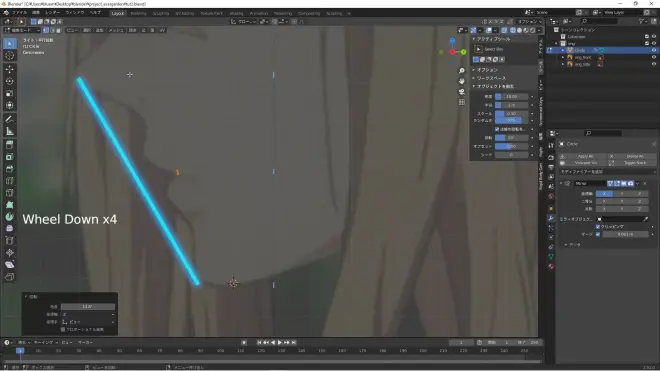Activate the Move tool in left toolbar
The height and width of the screenshot is (371, 660).
(x=9, y=69)
